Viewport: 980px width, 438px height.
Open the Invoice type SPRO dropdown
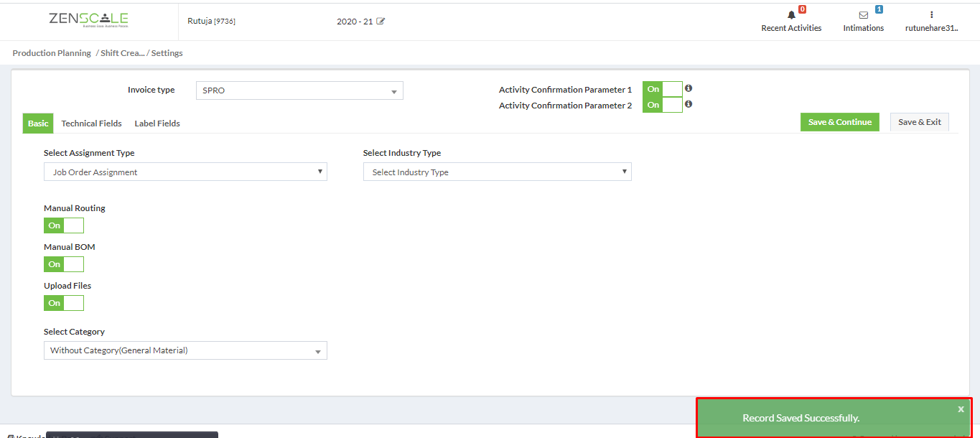tap(299, 90)
